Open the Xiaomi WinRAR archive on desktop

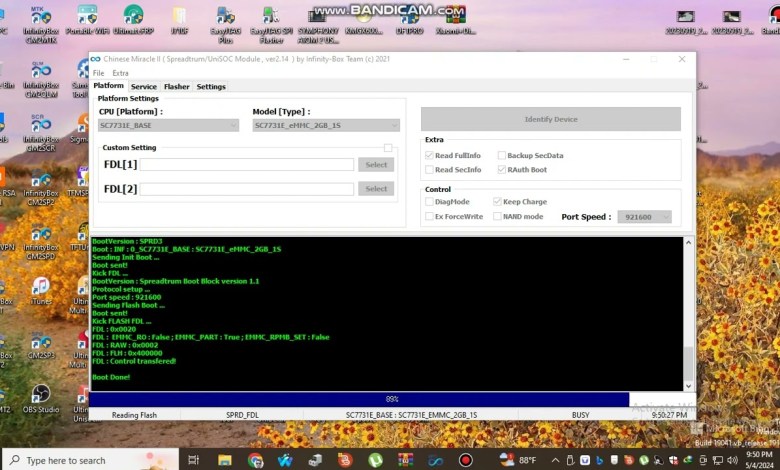[x=455, y=21]
